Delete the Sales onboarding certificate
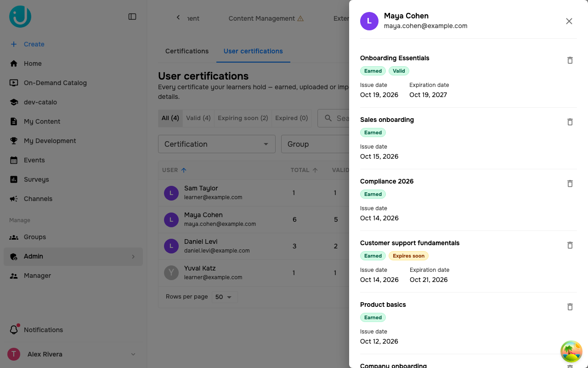Screen dimensions: 588x368 [570, 122]
